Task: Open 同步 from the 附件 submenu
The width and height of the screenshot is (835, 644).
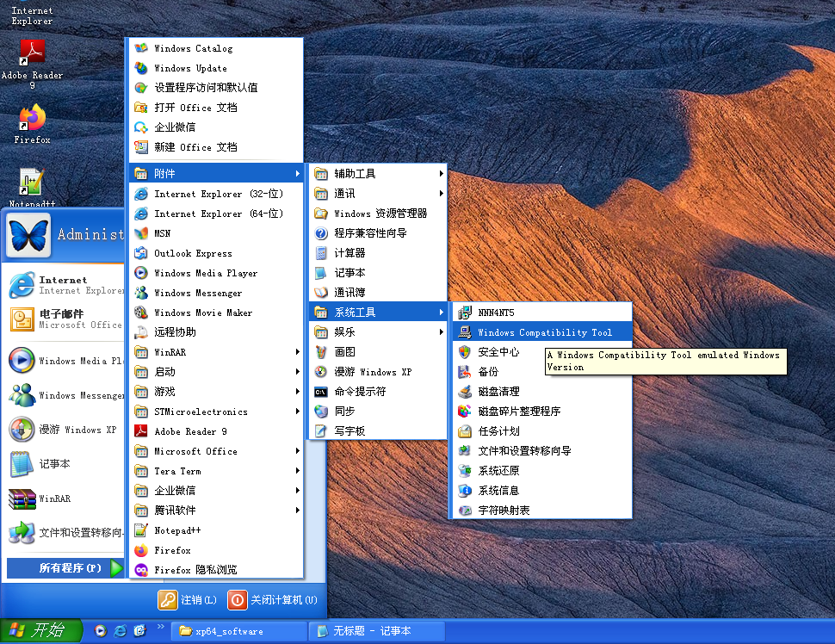Action: (x=378, y=412)
